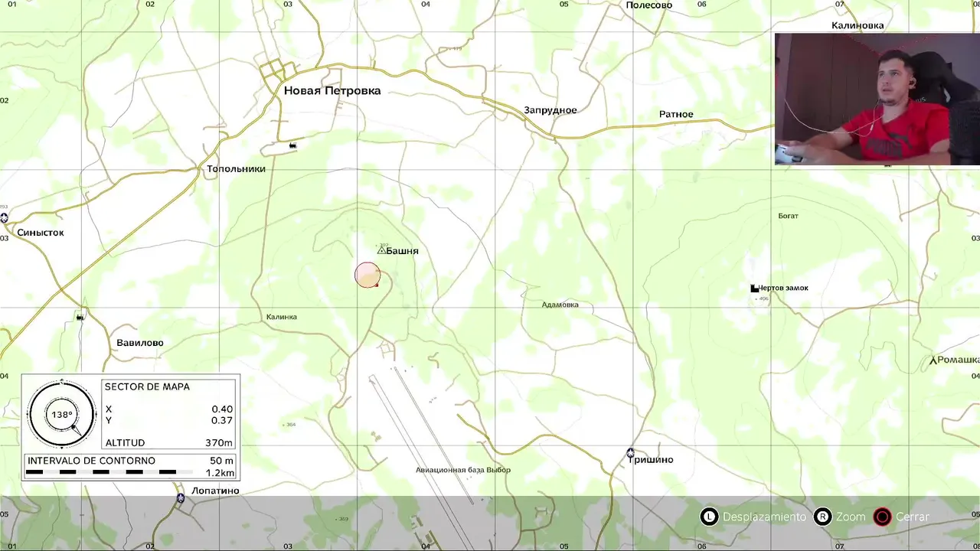Click the Ромашка location name
The width and height of the screenshot is (980, 551).
tap(959, 360)
